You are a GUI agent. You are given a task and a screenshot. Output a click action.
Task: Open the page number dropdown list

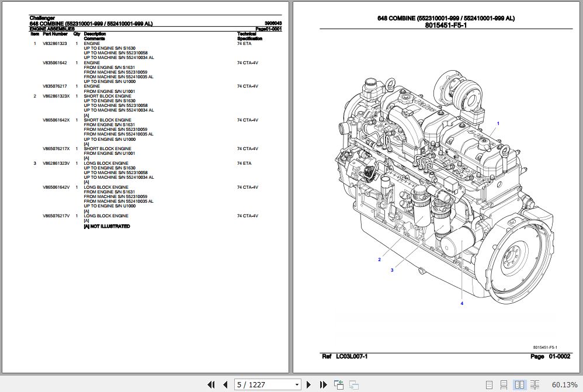[x=297, y=384]
